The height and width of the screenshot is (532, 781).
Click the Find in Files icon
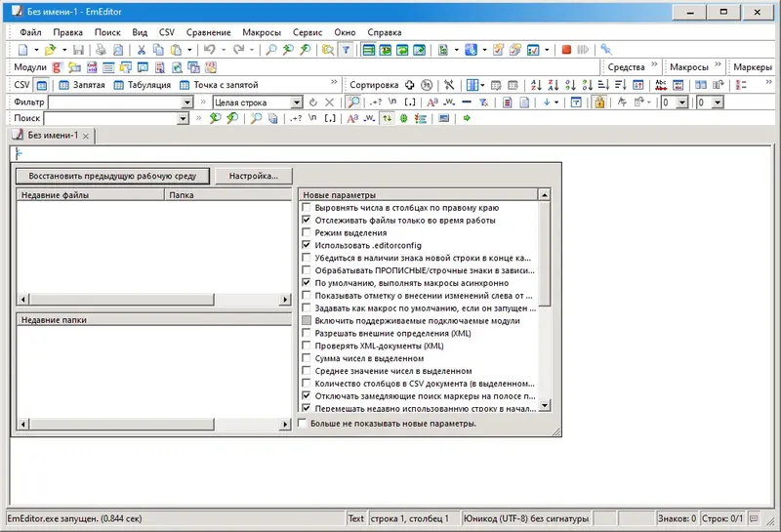pos(328,50)
